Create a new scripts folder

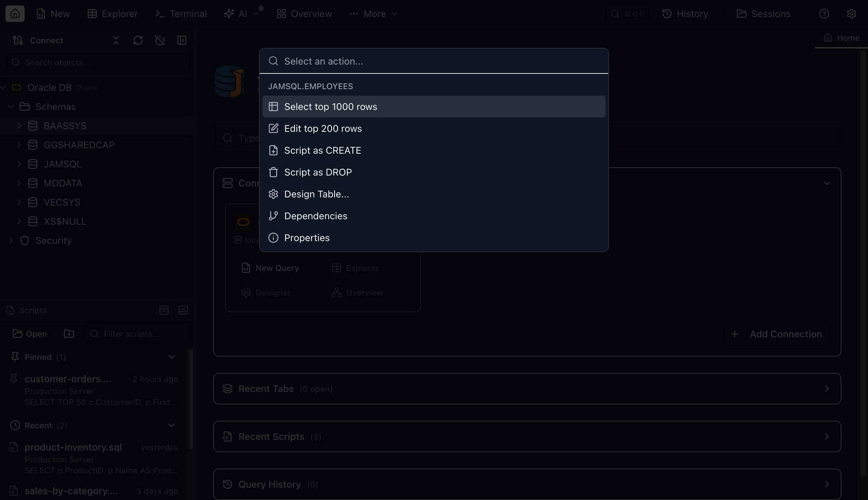(68, 333)
